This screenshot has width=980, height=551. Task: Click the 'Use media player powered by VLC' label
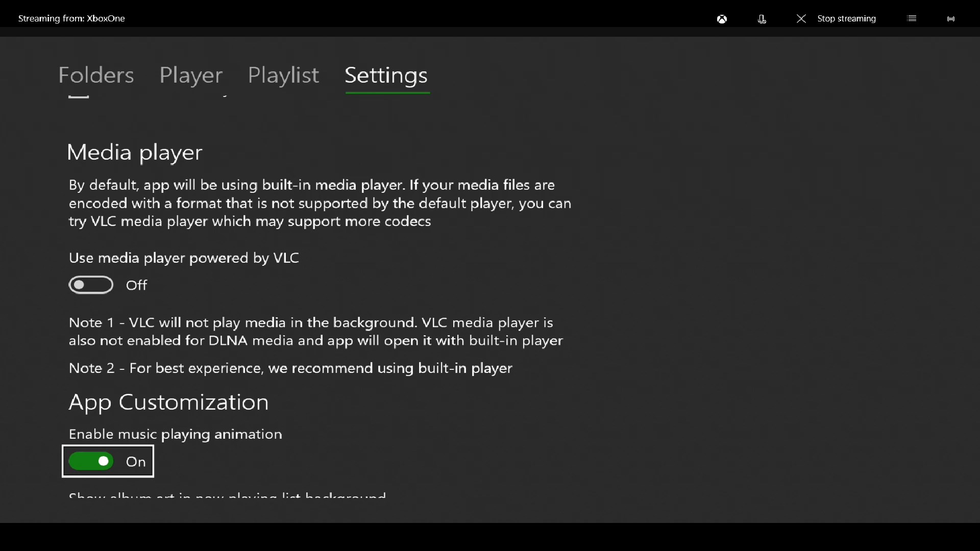click(x=184, y=258)
